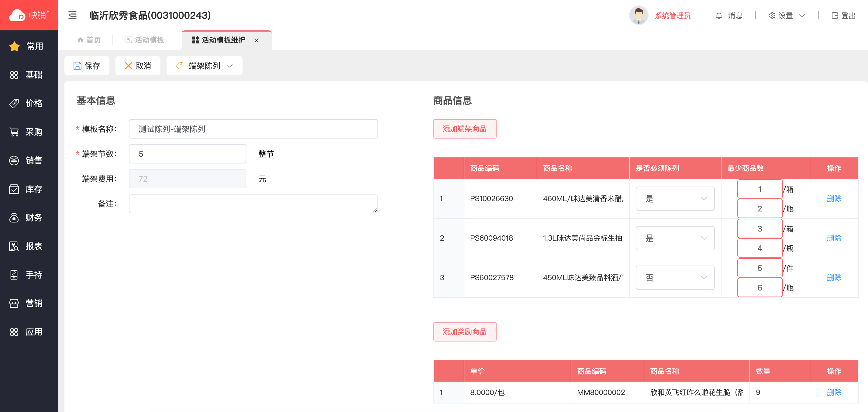Click the 保存 save button
This screenshot has height=412, width=868.
[87, 66]
